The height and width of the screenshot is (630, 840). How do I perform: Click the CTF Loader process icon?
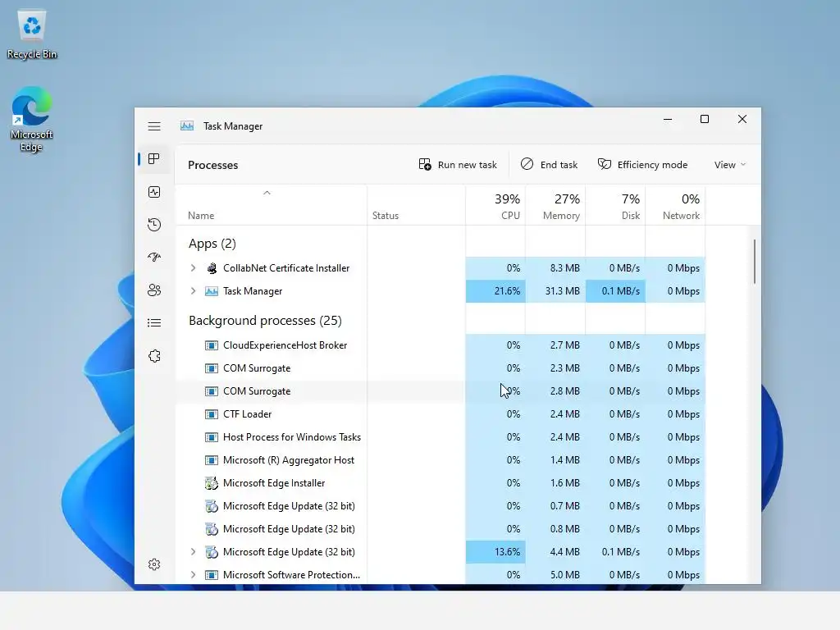[212, 414]
